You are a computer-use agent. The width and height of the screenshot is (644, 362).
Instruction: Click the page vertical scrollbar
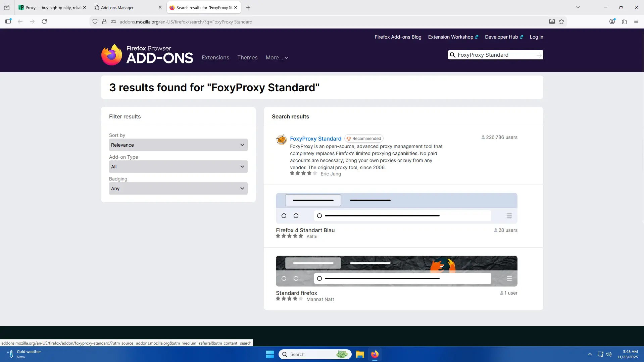coord(642,127)
